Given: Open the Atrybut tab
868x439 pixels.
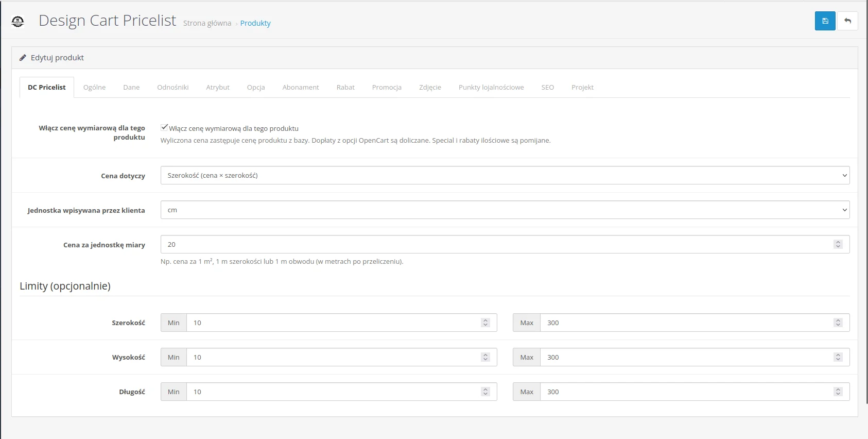Looking at the screenshot, I should tap(218, 87).
